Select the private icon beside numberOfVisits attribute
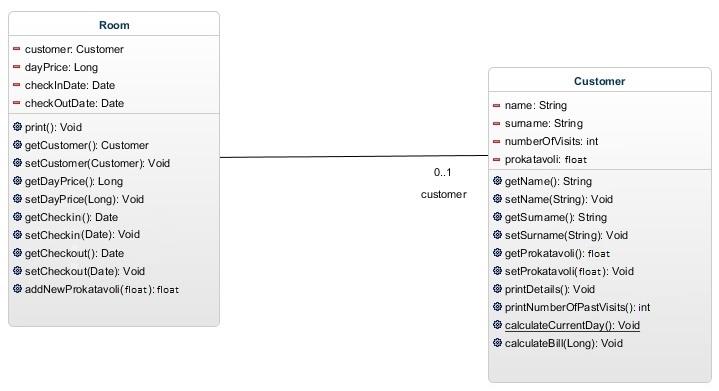This screenshot has width=719, height=391. pyautogui.click(x=496, y=142)
